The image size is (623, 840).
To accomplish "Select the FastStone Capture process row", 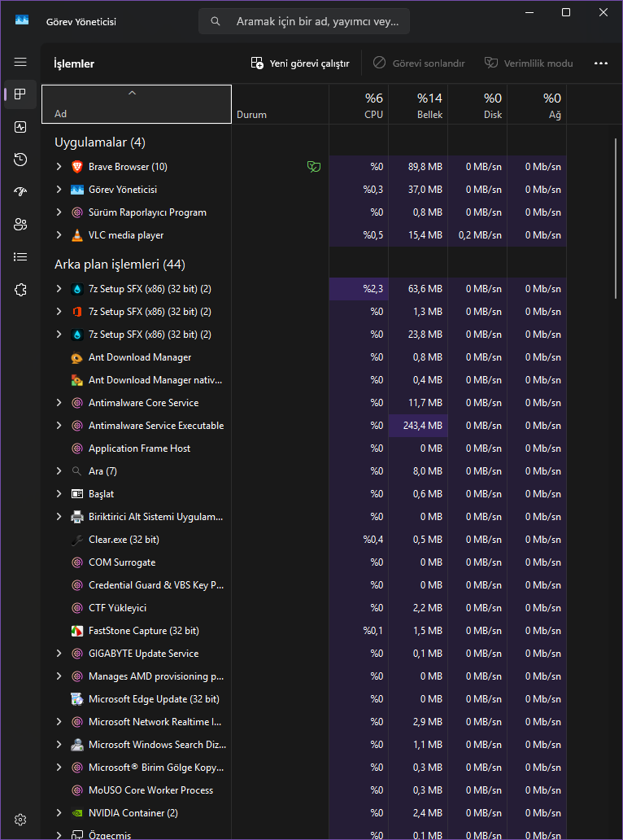I will 144,631.
